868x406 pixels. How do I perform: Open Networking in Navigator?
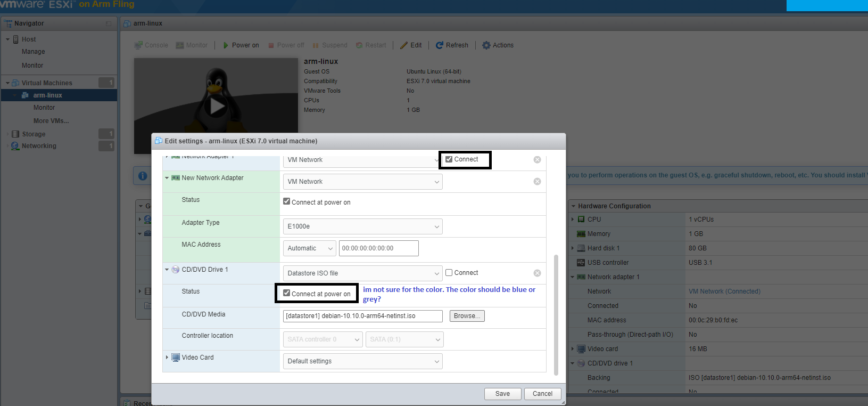pyautogui.click(x=39, y=146)
